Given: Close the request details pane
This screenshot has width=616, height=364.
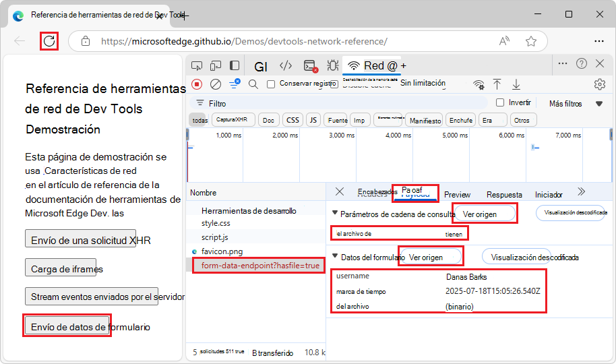Looking at the screenshot, I should click(340, 191).
